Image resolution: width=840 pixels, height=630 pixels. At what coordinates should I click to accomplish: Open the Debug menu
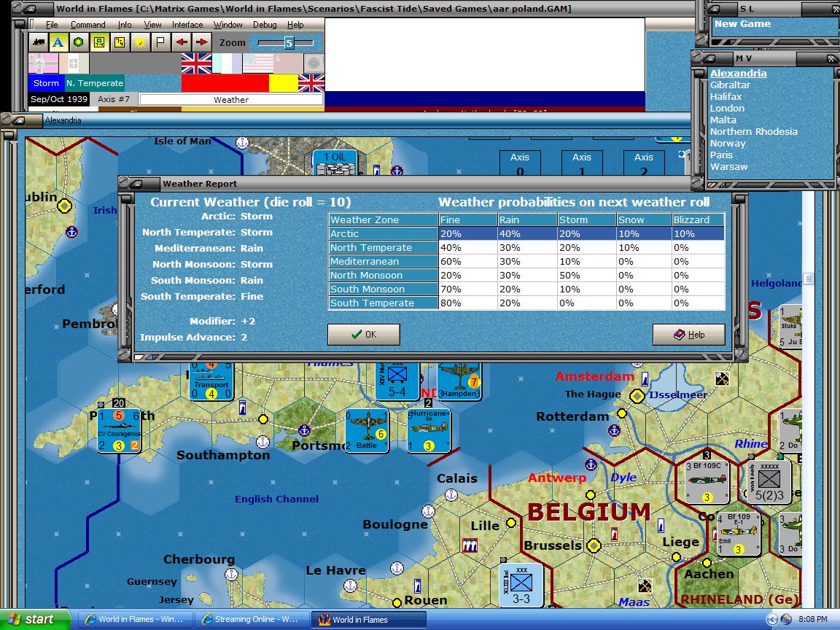click(x=265, y=25)
